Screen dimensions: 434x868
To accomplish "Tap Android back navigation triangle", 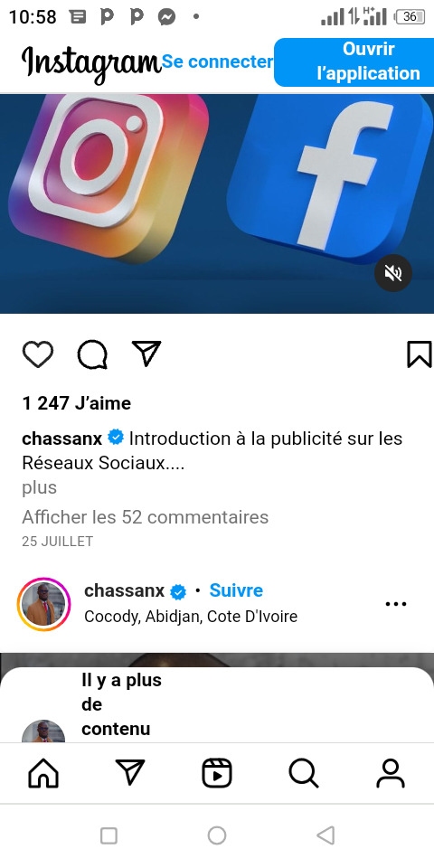I will (x=325, y=835).
